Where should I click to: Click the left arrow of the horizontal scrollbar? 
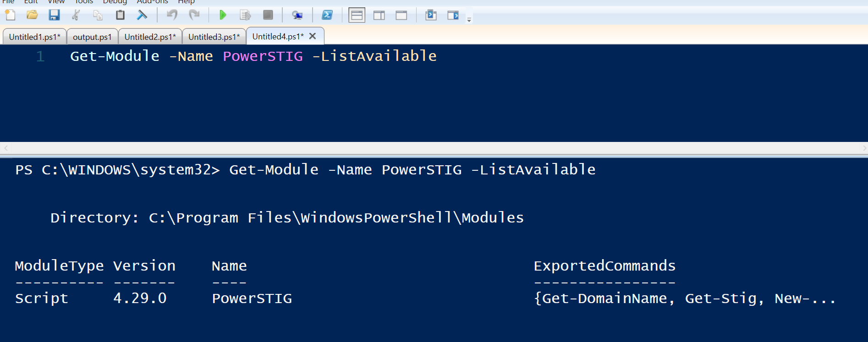tap(5, 148)
